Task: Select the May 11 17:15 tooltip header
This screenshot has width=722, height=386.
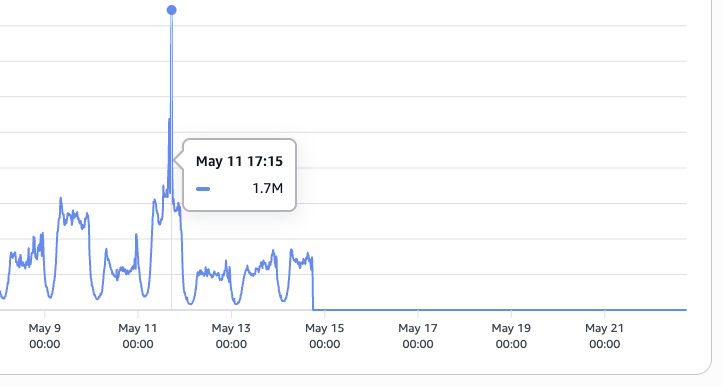Action: [239, 161]
